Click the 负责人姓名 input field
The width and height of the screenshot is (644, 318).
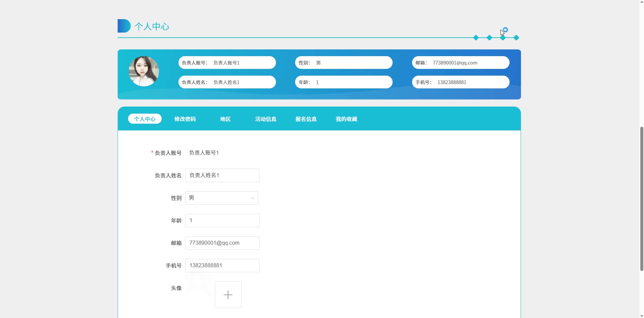tap(222, 175)
